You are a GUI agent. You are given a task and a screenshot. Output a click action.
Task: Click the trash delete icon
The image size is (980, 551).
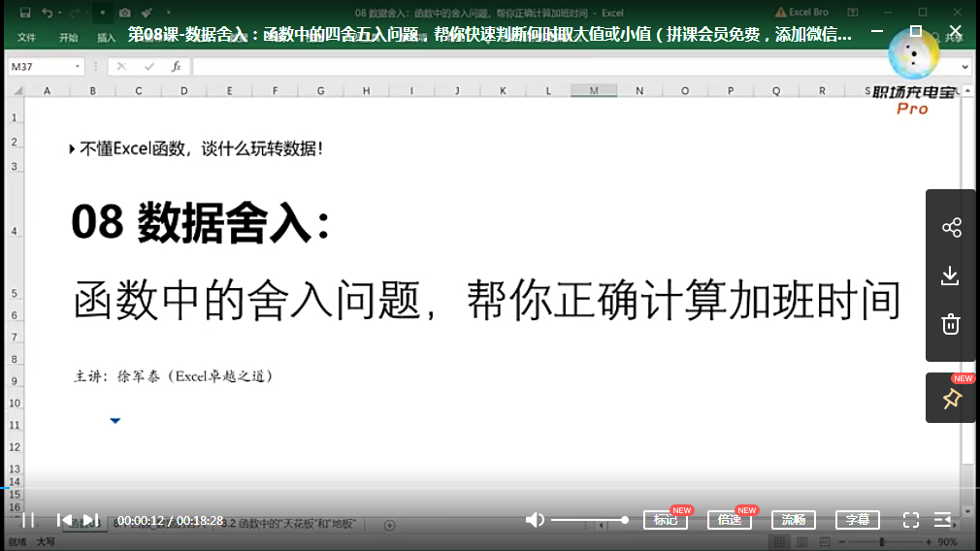click(951, 324)
